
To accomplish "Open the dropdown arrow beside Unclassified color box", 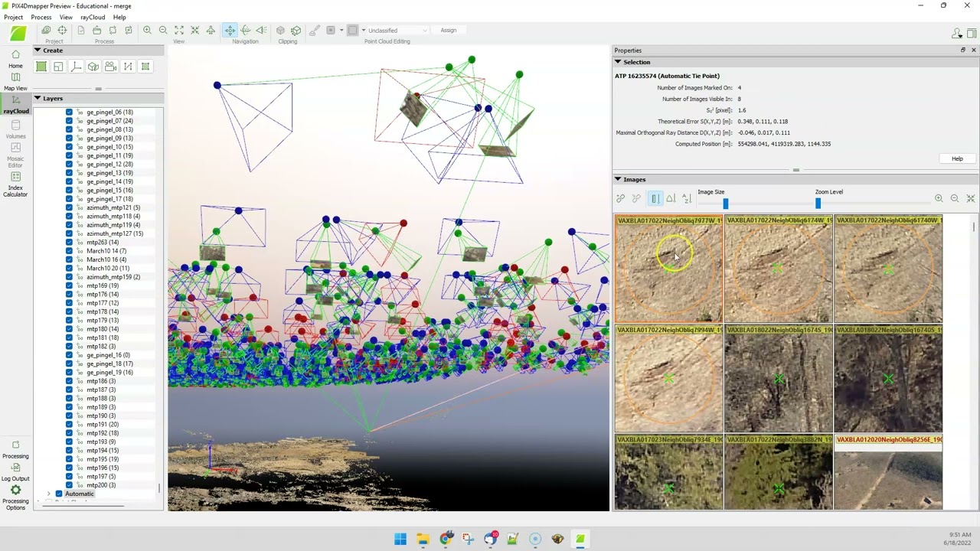I will 363,31.
